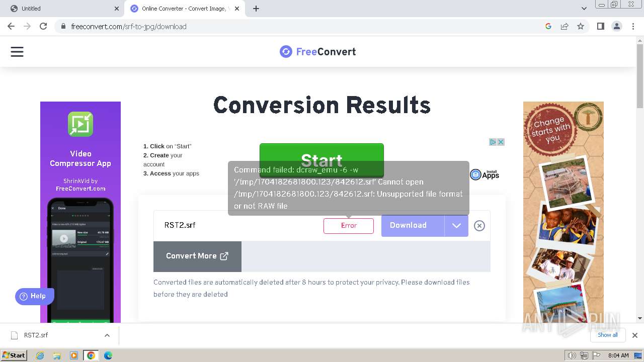Open Google icon in address bar

[x=548, y=26]
